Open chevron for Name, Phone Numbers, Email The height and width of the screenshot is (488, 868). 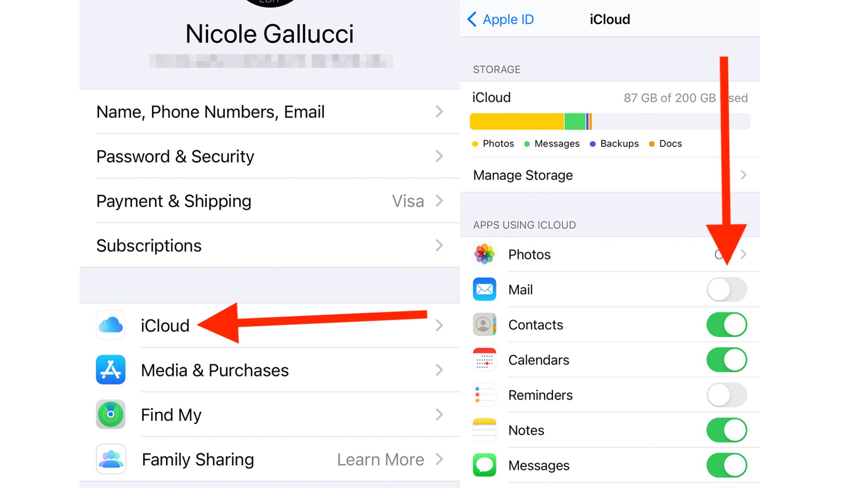pos(439,112)
